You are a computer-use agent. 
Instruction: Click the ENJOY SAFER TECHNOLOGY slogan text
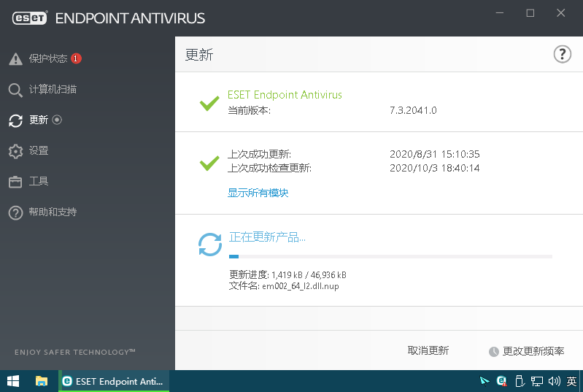coord(75,352)
